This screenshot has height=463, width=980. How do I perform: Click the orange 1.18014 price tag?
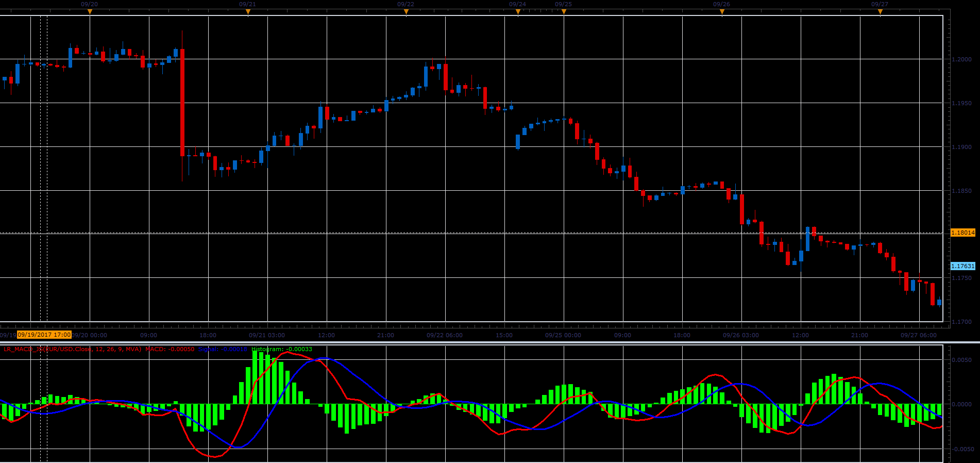[x=962, y=233]
